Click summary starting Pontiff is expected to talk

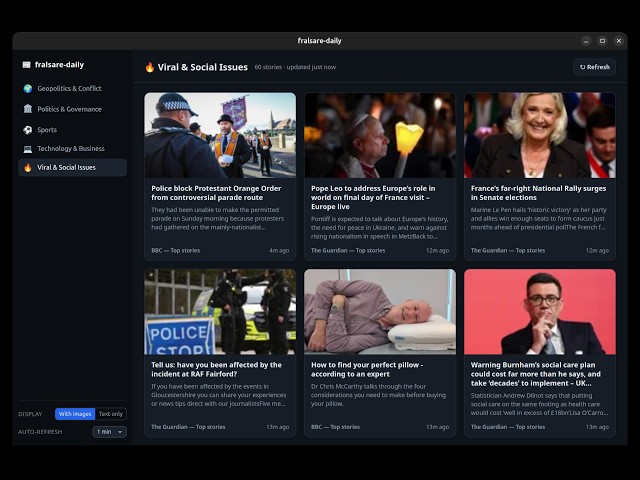(x=379, y=228)
